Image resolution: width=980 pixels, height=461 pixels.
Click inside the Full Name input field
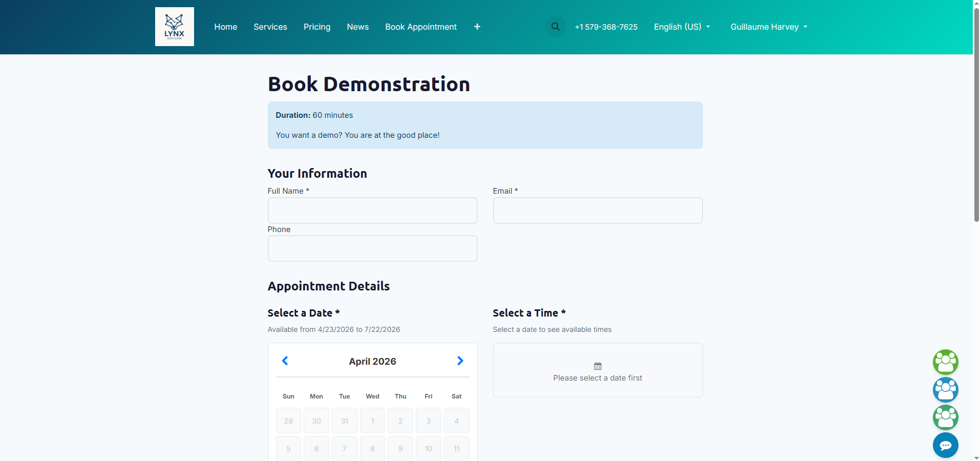coord(372,210)
